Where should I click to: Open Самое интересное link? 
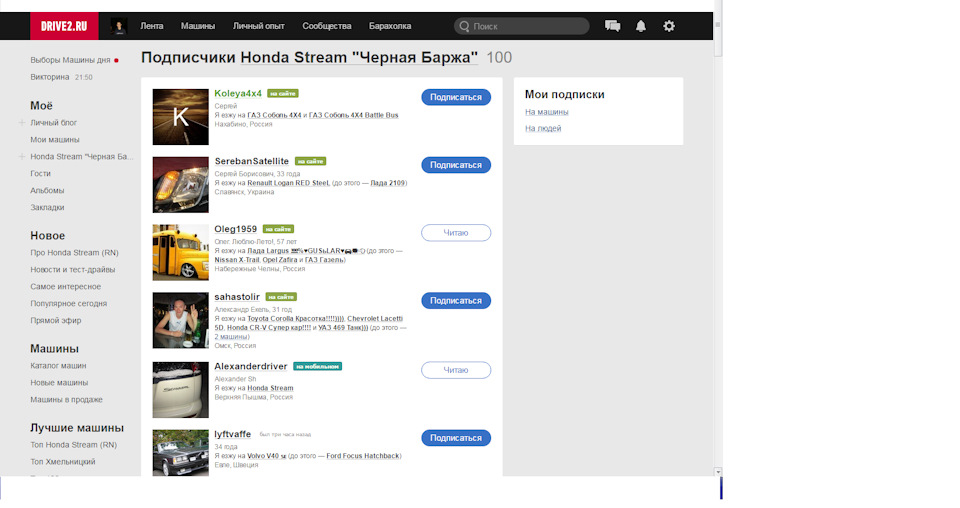pyautogui.click(x=66, y=287)
